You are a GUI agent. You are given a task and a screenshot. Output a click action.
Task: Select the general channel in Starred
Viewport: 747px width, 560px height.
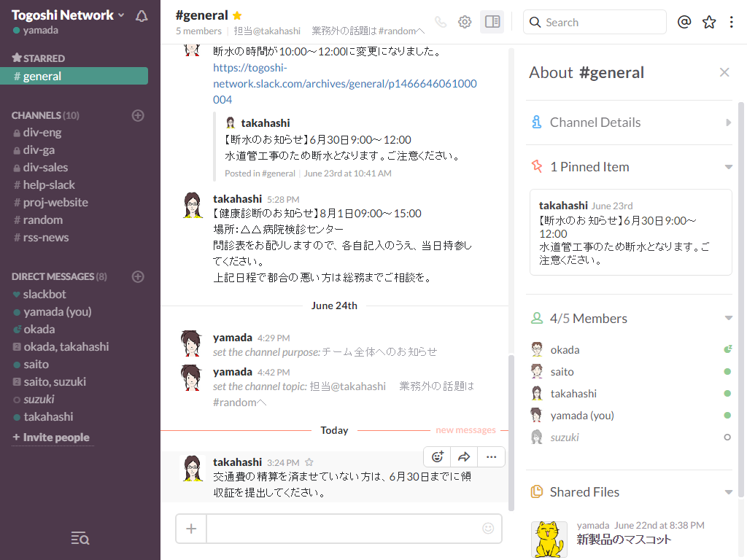pos(74,76)
